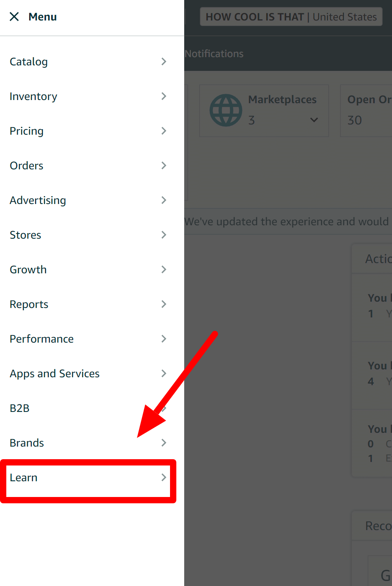Open the Notifications link
Viewport: 392px width, 586px height.
click(214, 54)
